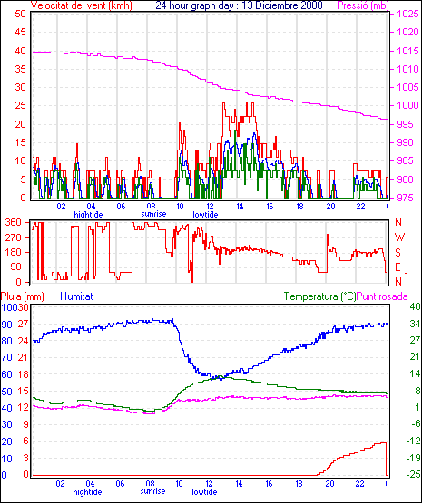422x504 pixels.
Task: Click the "hightide" label under the humidity chart
Action: [x=87, y=492]
